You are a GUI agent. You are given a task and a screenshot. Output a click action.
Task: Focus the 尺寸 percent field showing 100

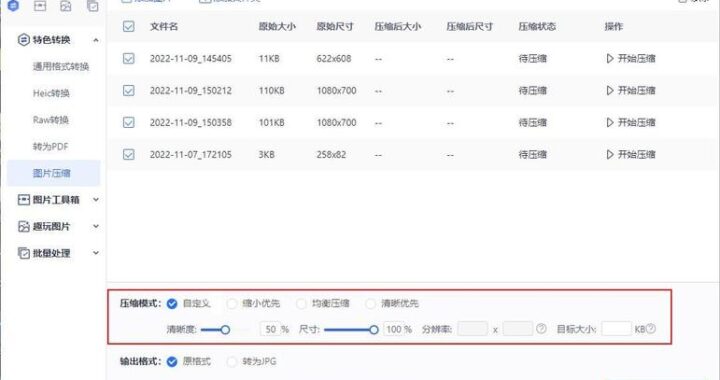pyautogui.click(x=394, y=329)
